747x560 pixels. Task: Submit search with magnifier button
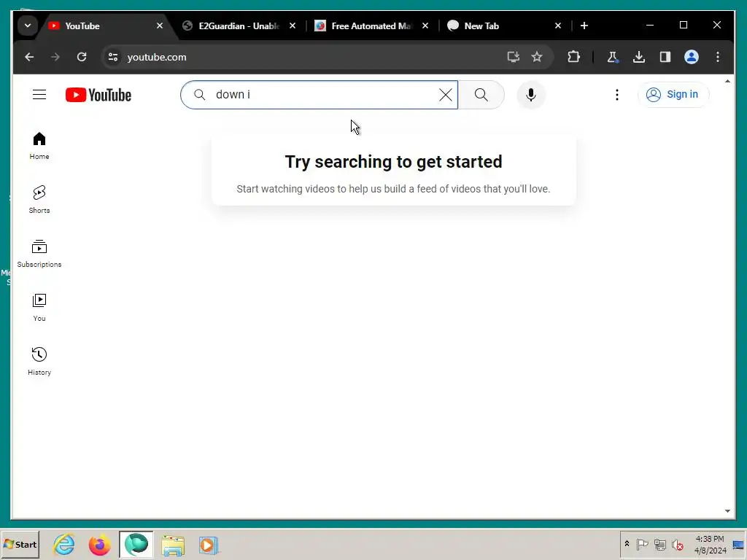tap(481, 95)
